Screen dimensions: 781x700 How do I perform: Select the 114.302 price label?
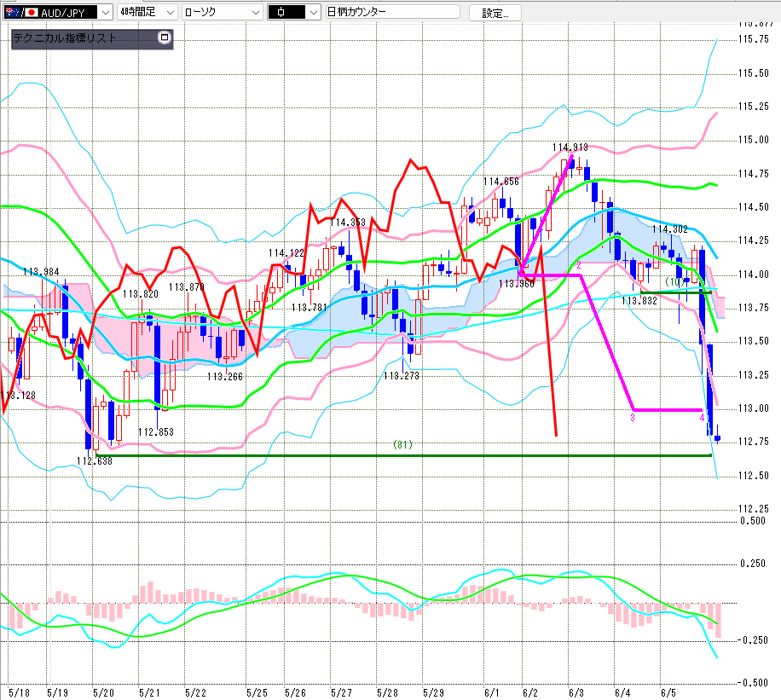pyautogui.click(x=670, y=229)
